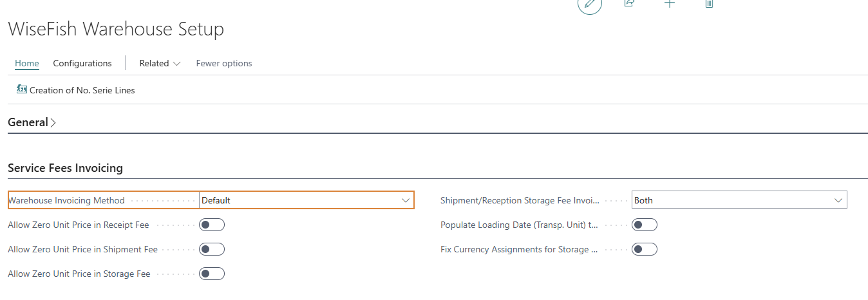The image size is (868, 300).
Task: Click the WiseFish Warehouse Setup title
Action: coord(116,29)
